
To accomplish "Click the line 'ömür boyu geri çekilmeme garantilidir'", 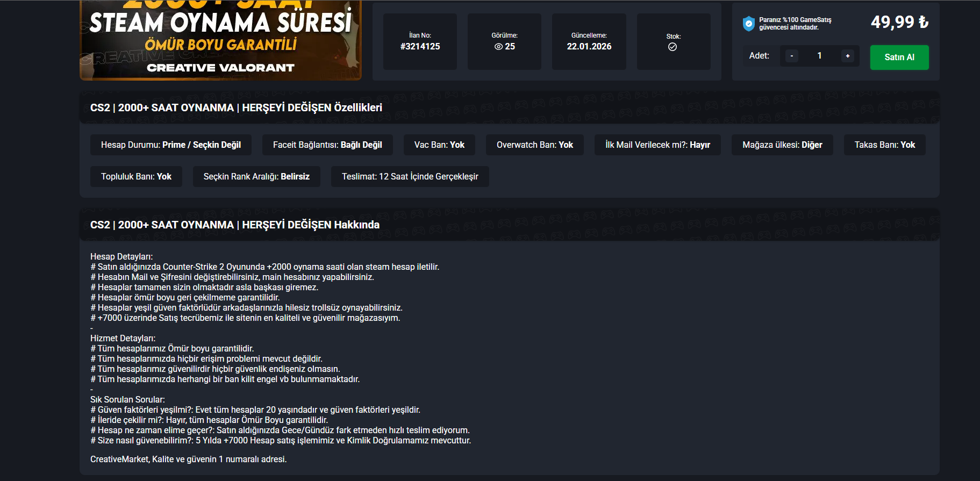I will point(185,297).
